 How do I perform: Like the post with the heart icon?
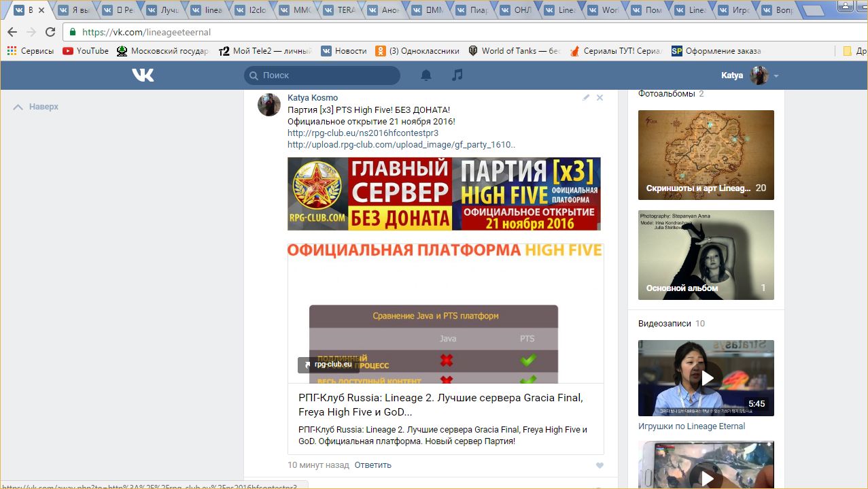coord(600,466)
